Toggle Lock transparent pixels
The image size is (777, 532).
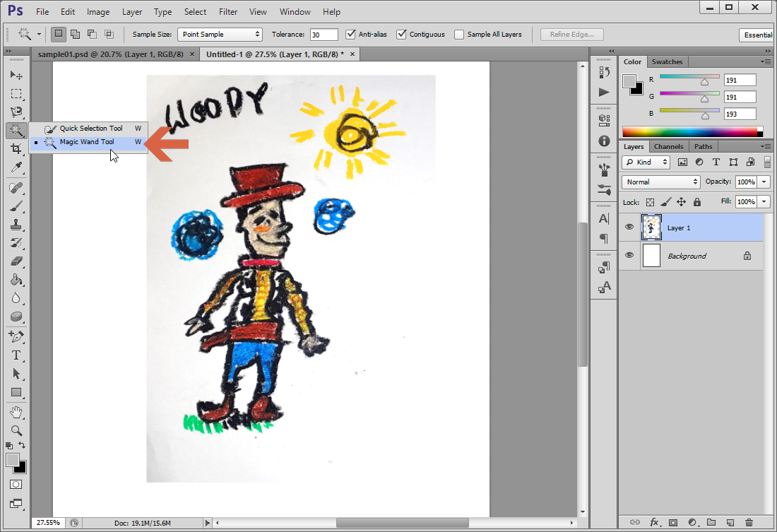click(x=650, y=202)
